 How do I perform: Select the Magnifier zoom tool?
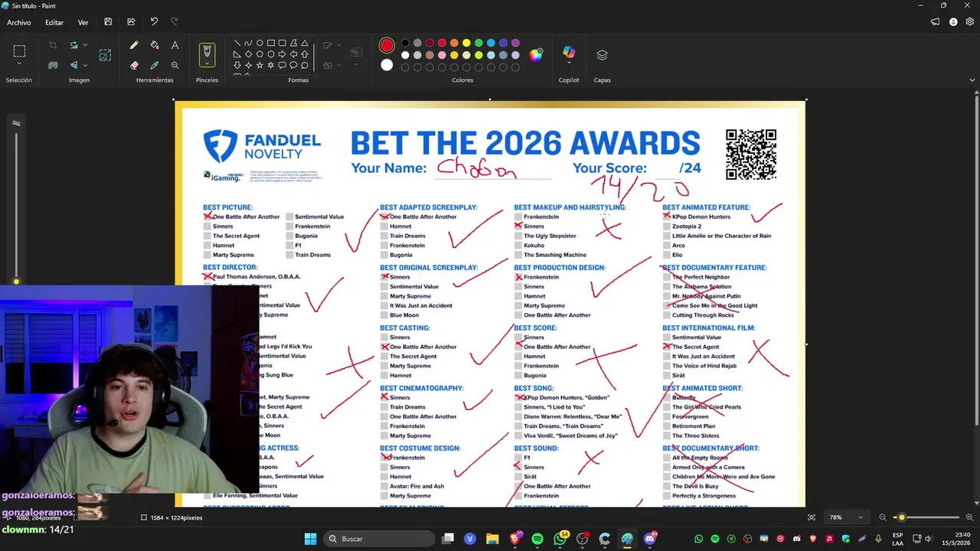[x=175, y=66]
